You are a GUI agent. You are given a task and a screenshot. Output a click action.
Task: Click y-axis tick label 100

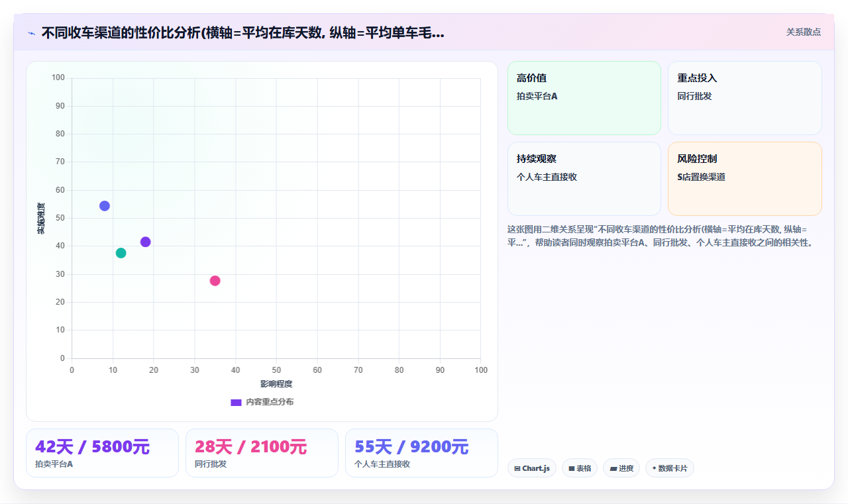tap(58, 78)
